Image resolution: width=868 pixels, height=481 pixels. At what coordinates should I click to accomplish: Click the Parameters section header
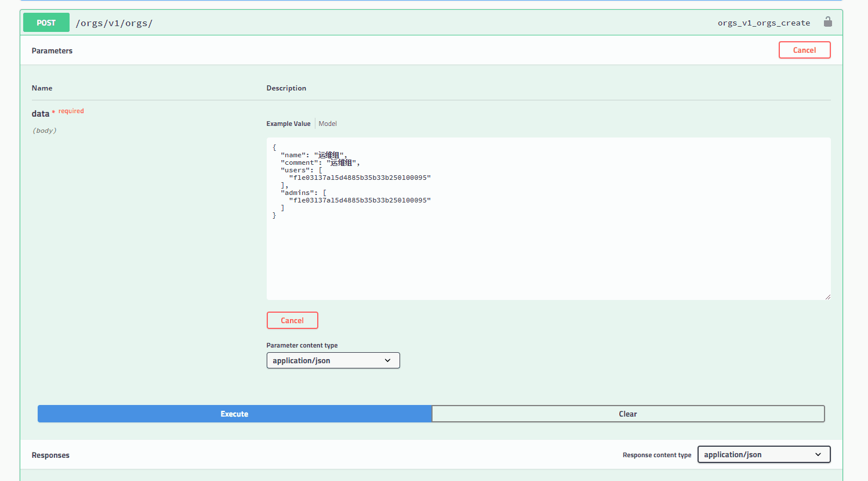click(x=52, y=50)
